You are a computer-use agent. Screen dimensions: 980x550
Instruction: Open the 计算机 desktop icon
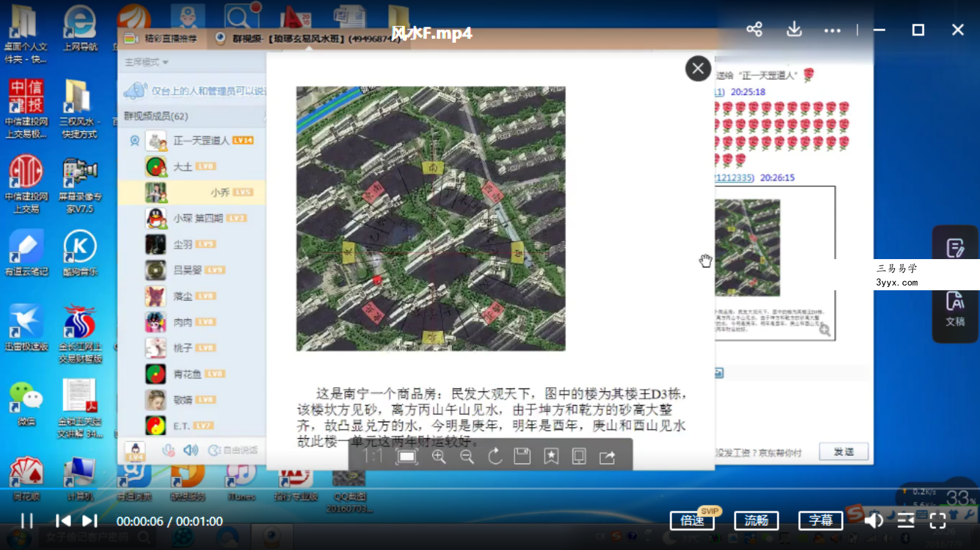point(80,479)
